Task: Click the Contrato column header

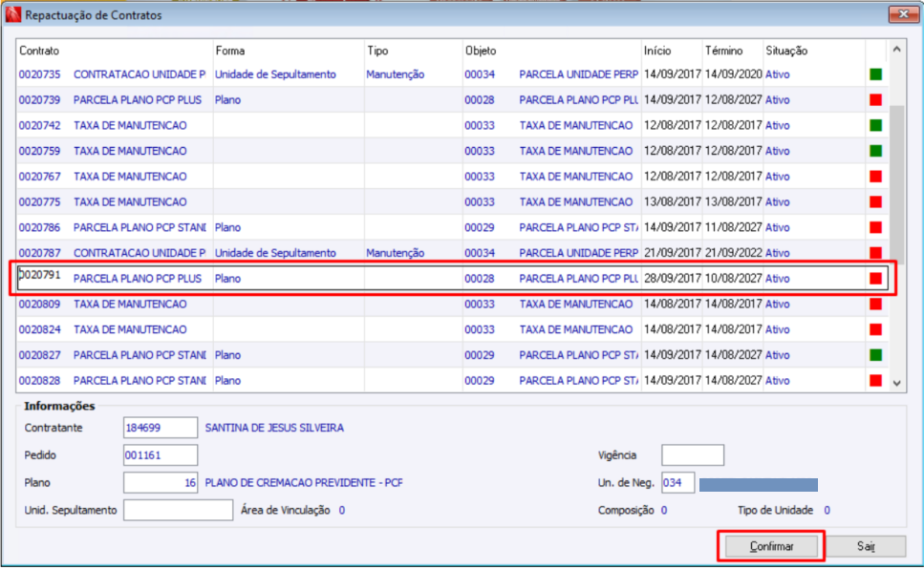Action: click(39, 51)
